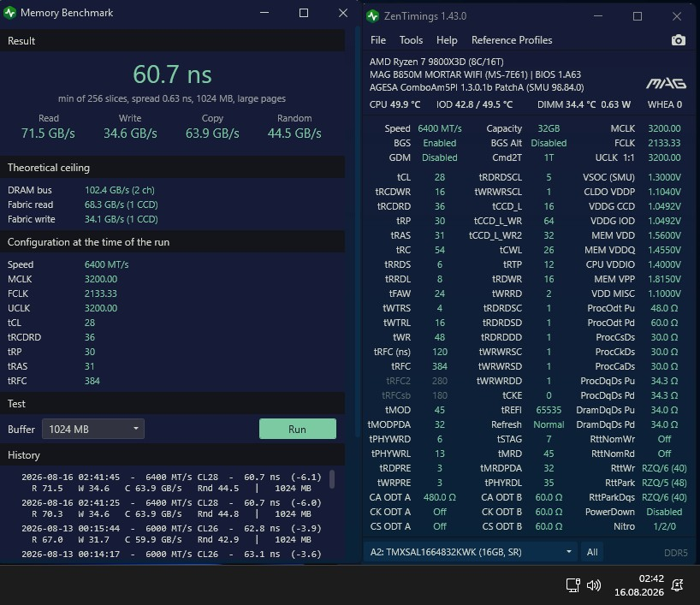700x605 pixels.
Task: Open the Tools menu in ZenTimings
Action: pos(411,40)
